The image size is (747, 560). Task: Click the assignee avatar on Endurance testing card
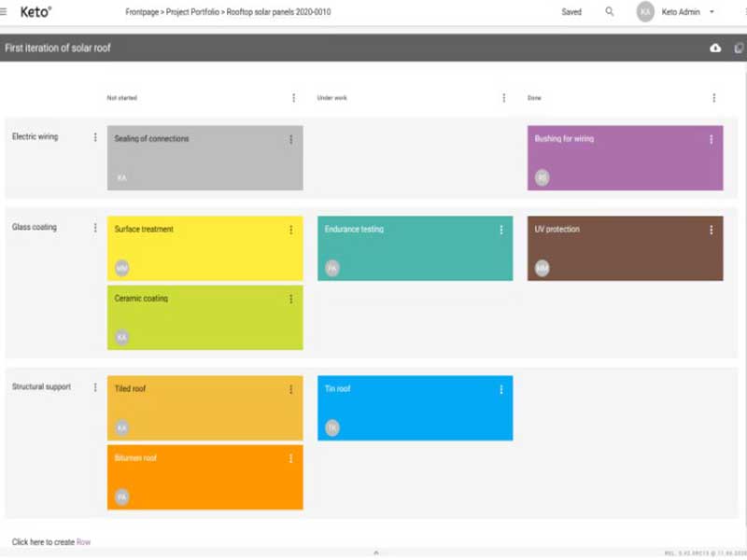(x=332, y=269)
